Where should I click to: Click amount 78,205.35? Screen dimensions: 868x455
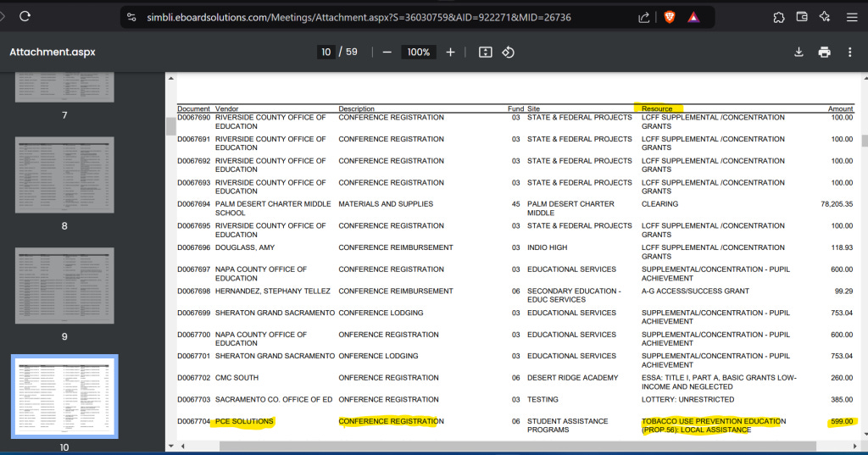point(837,204)
